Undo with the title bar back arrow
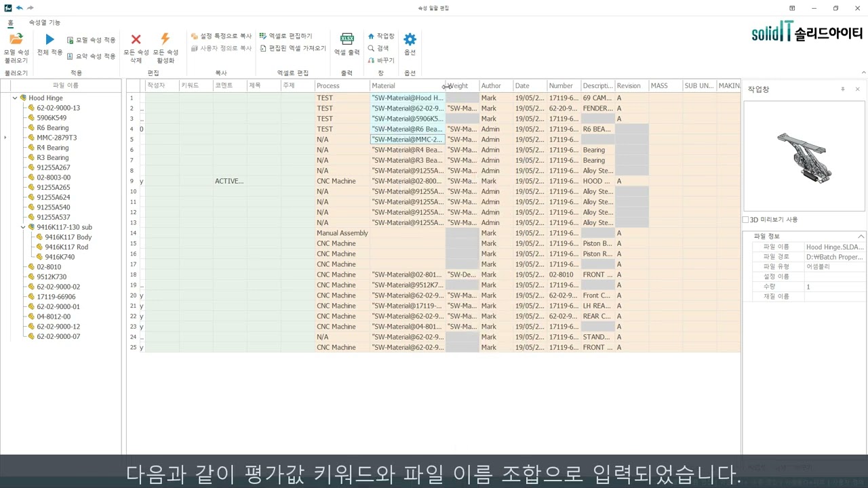 [x=19, y=7]
